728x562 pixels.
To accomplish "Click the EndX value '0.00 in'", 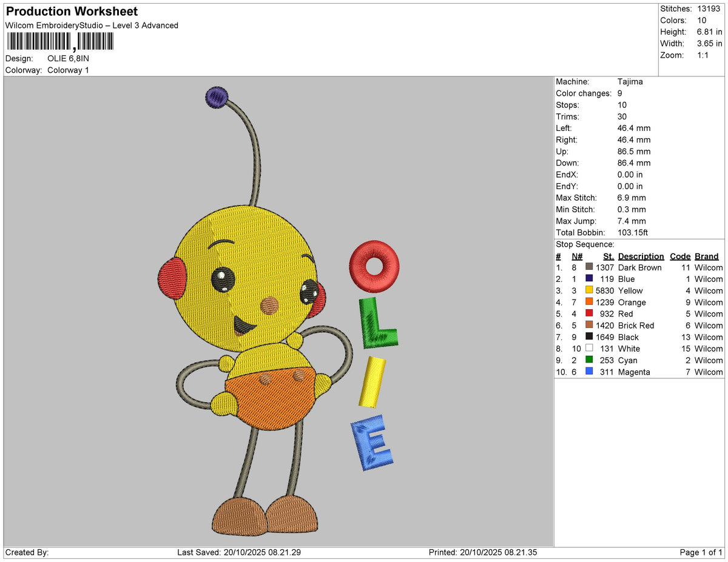I will (x=630, y=175).
